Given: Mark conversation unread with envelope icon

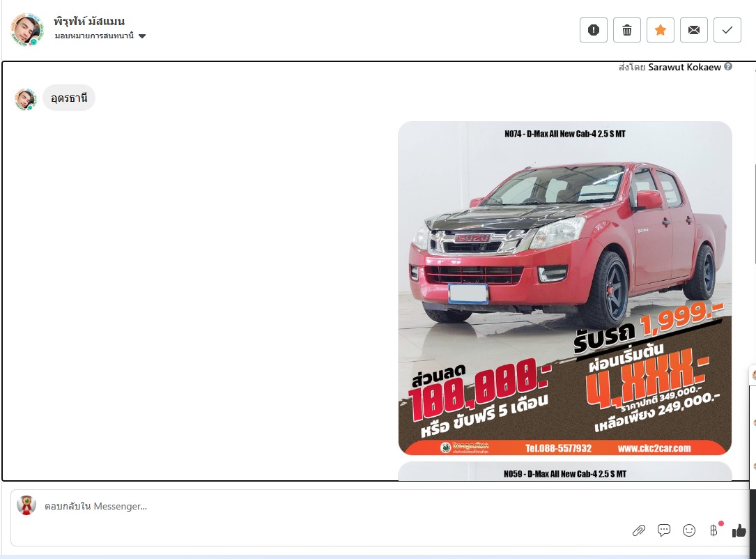Looking at the screenshot, I should tap(694, 30).
